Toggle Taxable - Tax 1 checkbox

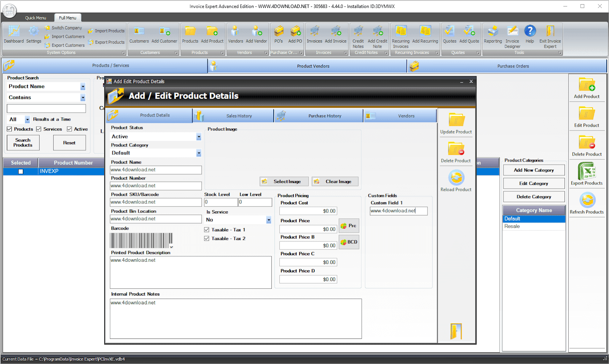pyautogui.click(x=207, y=230)
